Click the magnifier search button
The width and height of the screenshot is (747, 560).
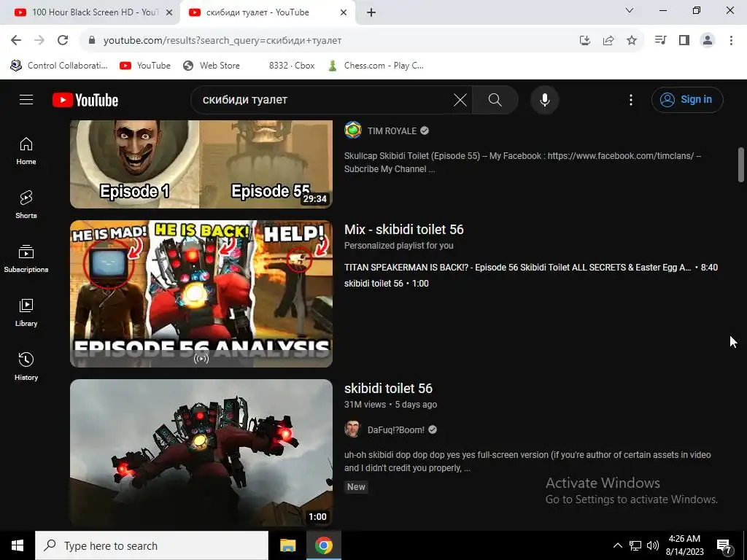[x=495, y=100]
